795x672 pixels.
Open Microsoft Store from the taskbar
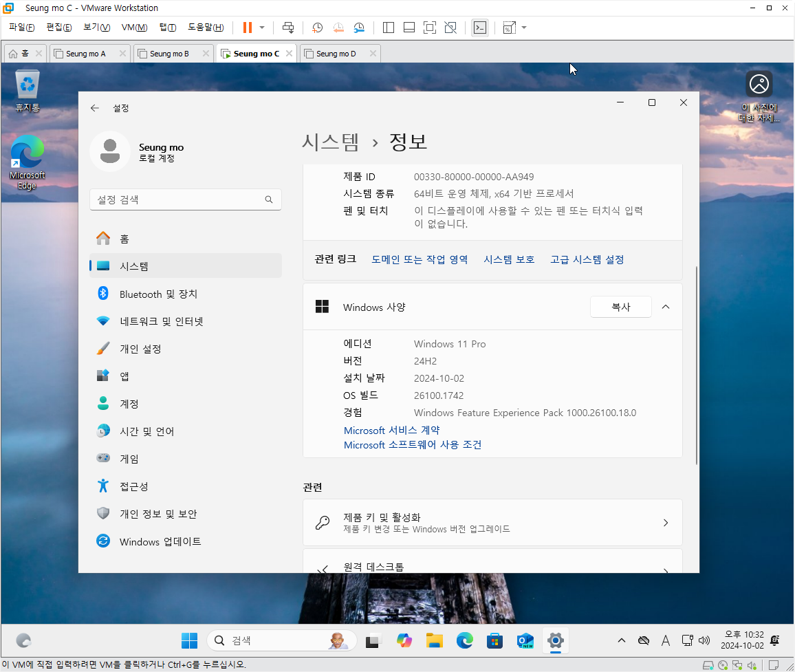point(495,640)
